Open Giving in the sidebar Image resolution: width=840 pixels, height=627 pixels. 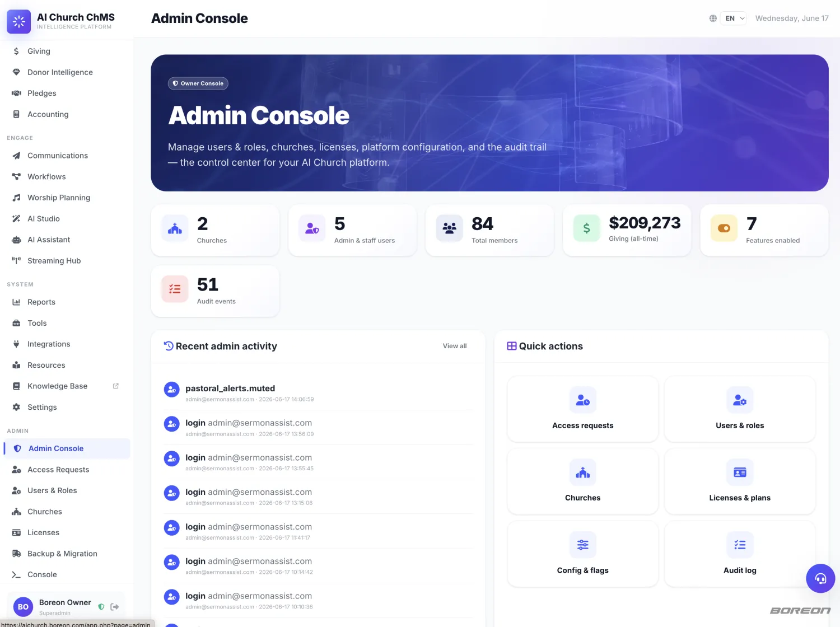coord(67,51)
